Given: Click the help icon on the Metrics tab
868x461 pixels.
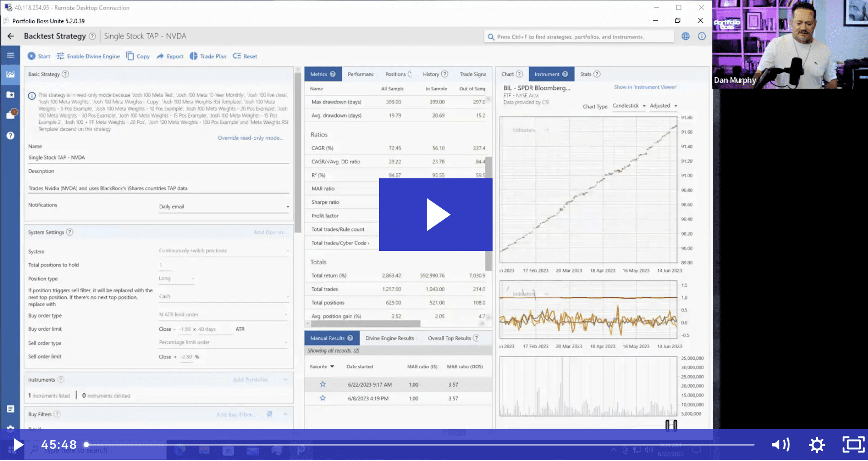Looking at the screenshot, I should [333, 74].
